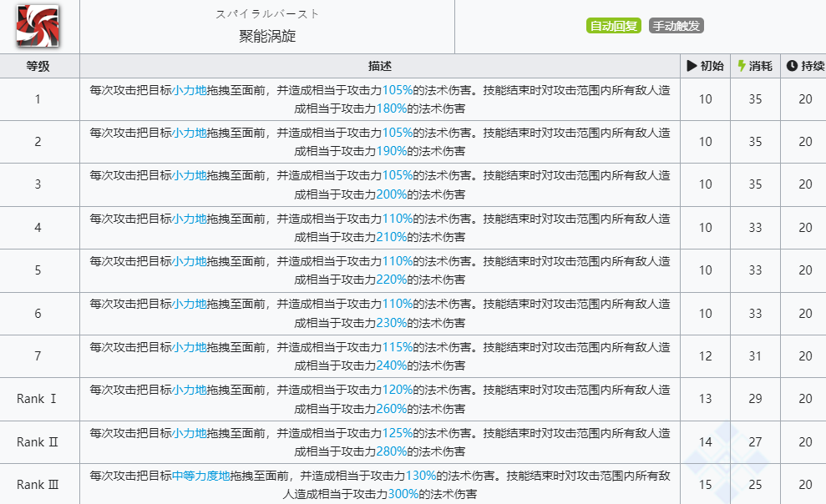Click 小力地 link in level 4 row
This screenshot has width=826, height=504.
coord(189,219)
